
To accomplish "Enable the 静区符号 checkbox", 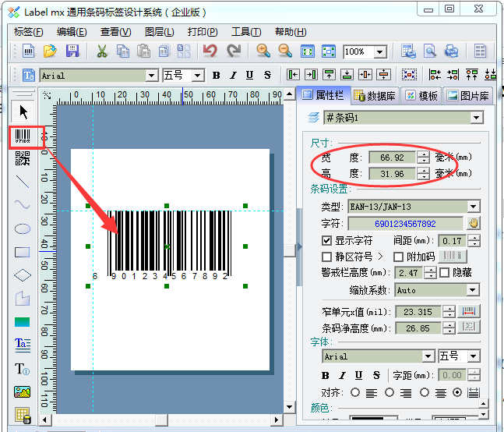I will [327, 257].
